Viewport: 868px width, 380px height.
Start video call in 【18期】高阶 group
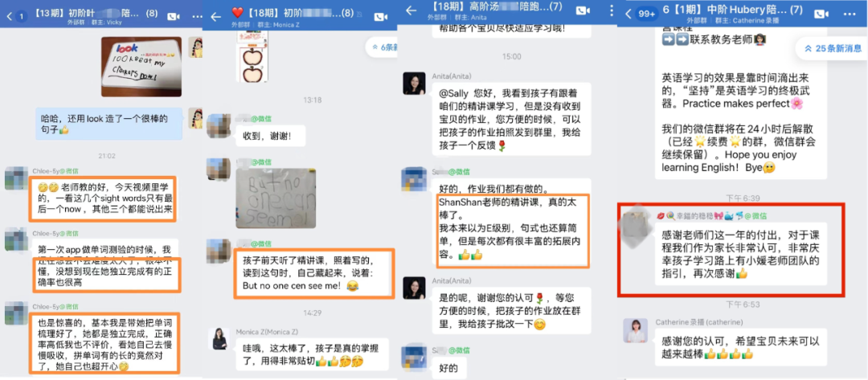point(583,10)
